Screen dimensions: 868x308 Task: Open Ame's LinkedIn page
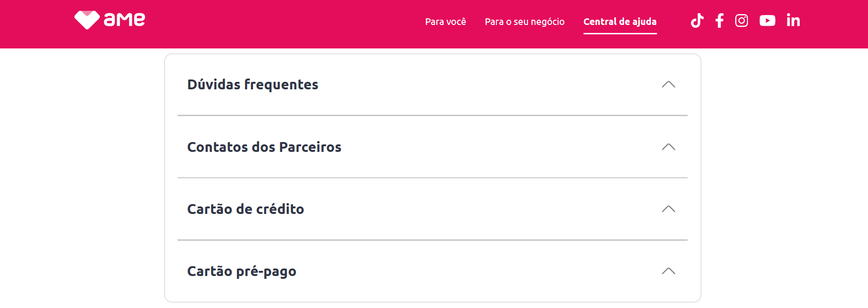pyautogui.click(x=793, y=21)
